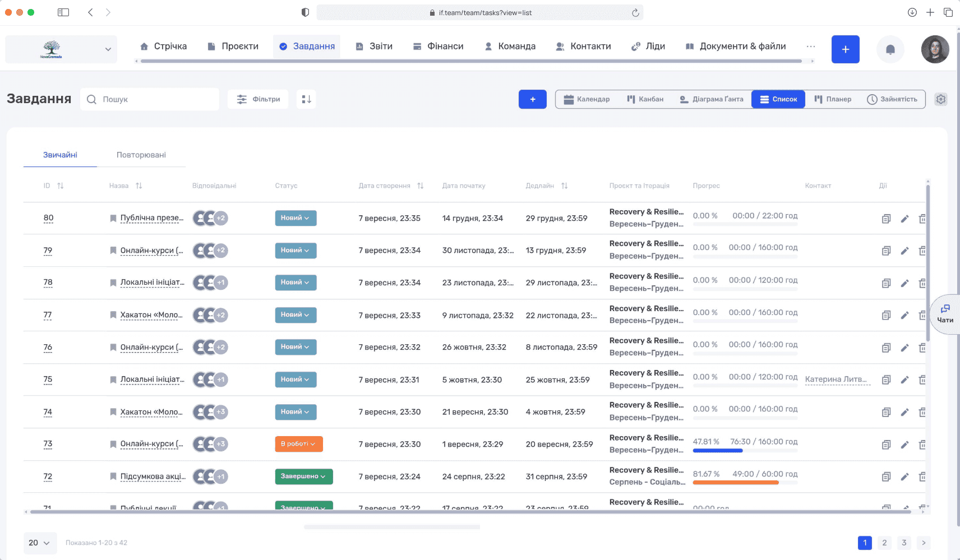Viewport: 960px width, 560px height.
Task: Switch to Канбан view
Action: [x=645, y=99]
